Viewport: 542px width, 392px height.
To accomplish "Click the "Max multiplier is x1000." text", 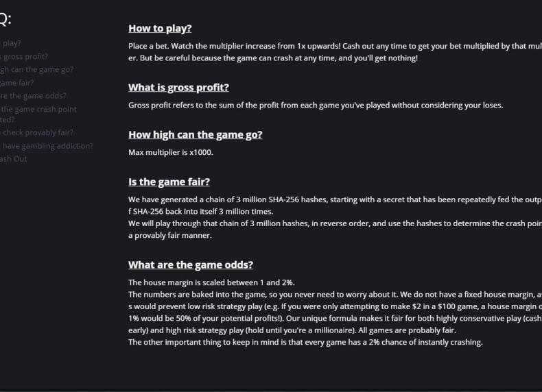I will point(170,152).
